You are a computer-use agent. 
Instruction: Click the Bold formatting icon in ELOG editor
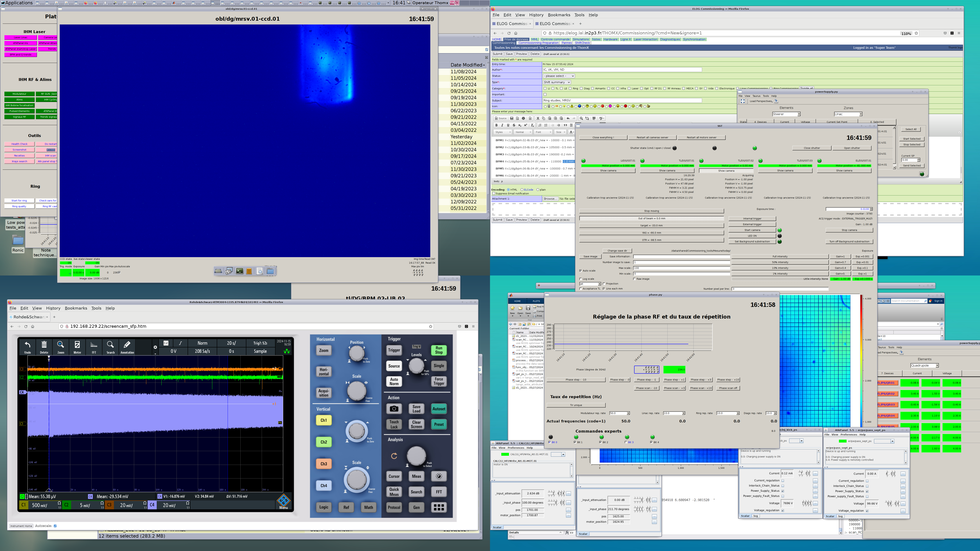pyautogui.click(x=496, y=125)
